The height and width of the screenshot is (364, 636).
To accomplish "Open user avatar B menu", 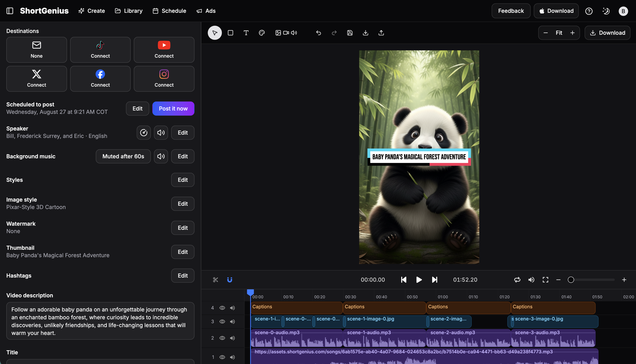I will 623,11.
